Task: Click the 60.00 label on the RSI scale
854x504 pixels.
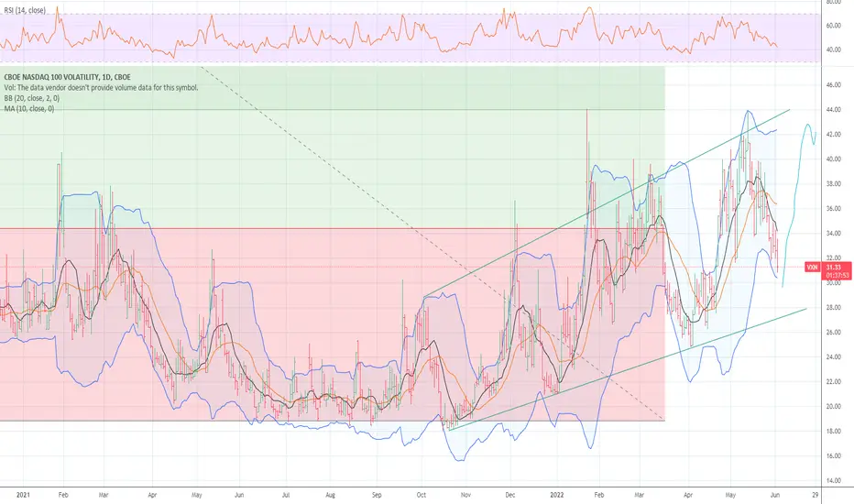Action: point(833,26)
